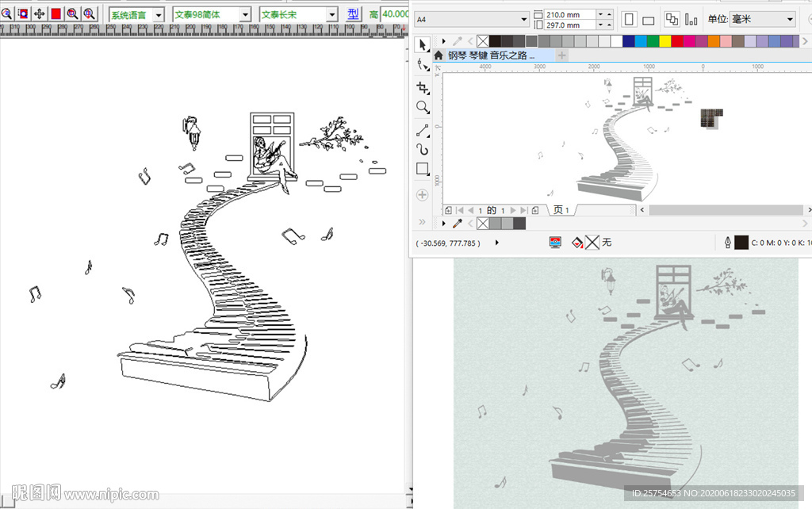Set landscape page orientation
The image size is (812, 509).
[648, 21]
